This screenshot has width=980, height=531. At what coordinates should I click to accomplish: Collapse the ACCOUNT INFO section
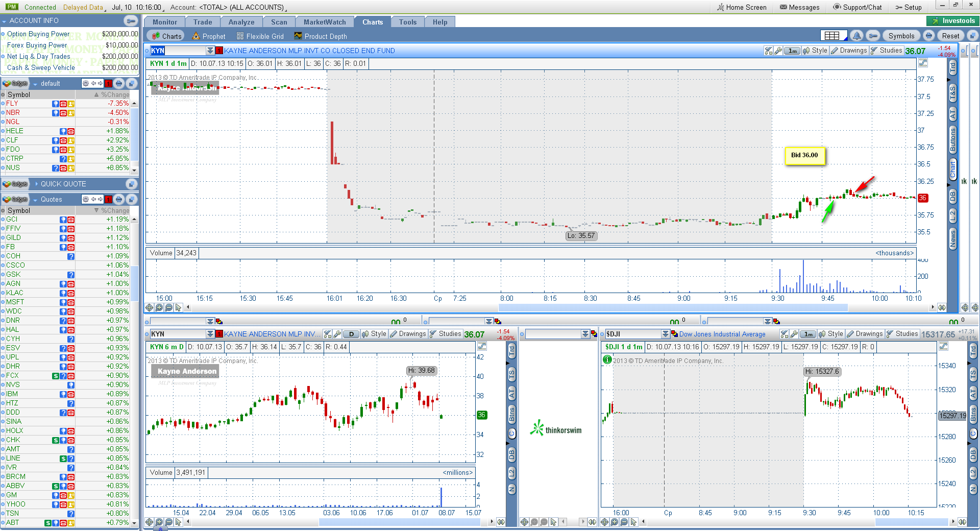click(4, 21)
